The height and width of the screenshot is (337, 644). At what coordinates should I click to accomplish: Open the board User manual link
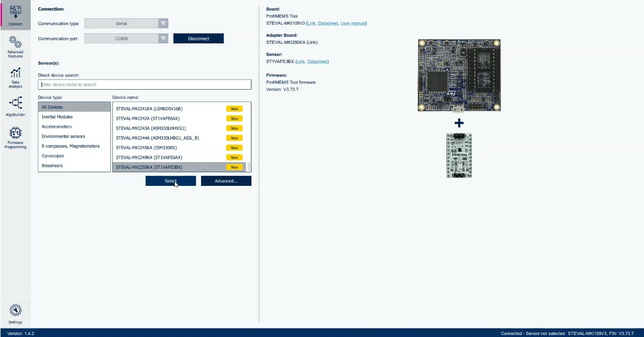click(353, 23)
